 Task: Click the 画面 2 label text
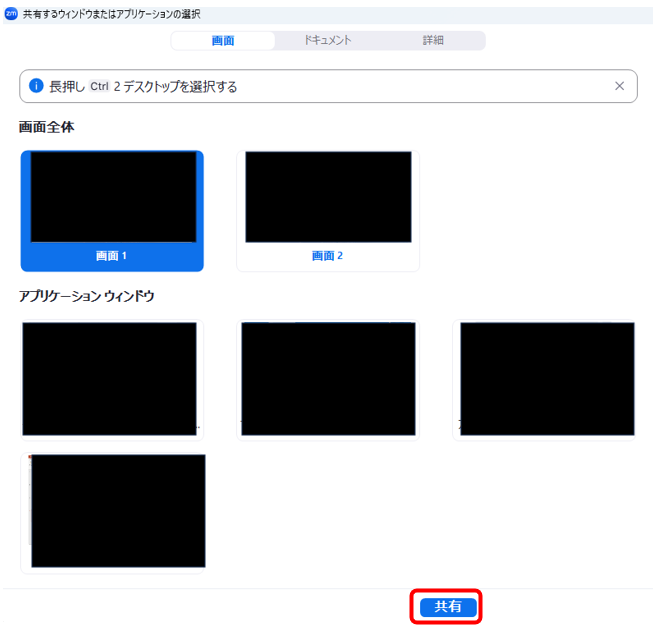click(327, 256)
